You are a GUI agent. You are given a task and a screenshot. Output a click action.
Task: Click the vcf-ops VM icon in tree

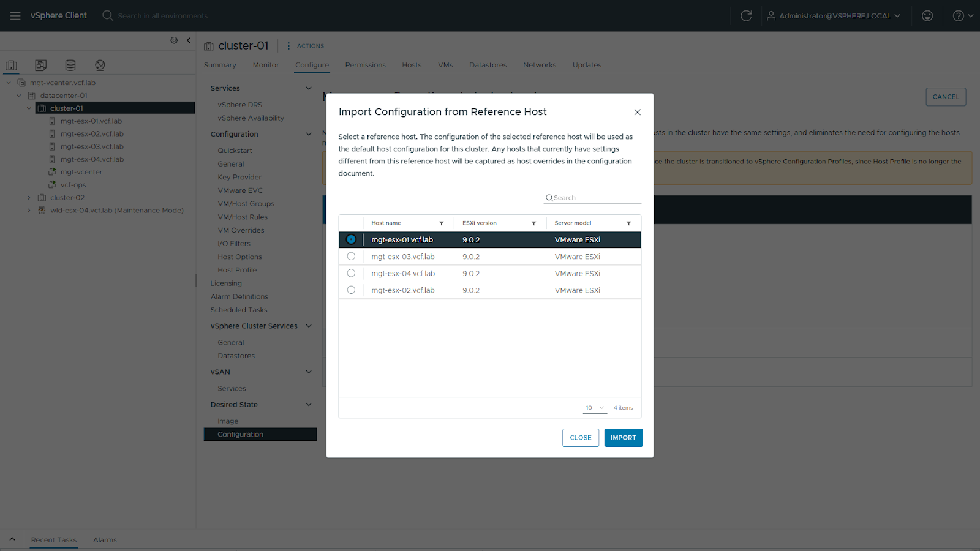click(x=52, y=185)
